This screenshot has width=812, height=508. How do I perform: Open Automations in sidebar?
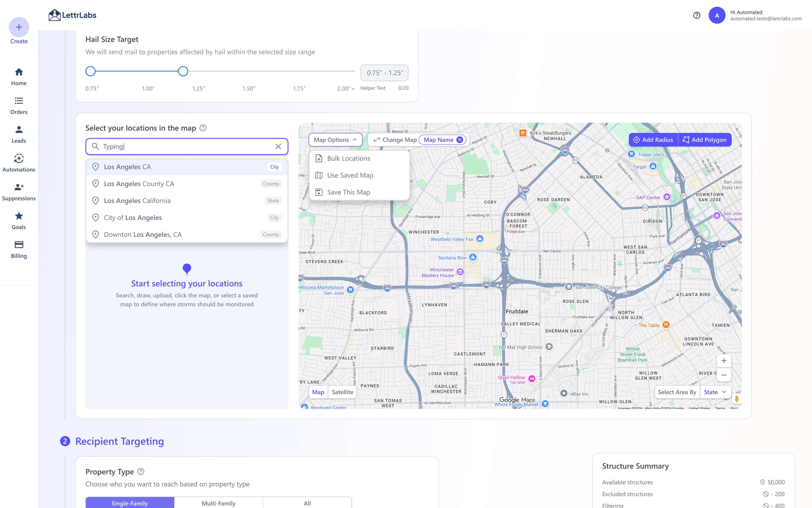[x=19, y=163]
